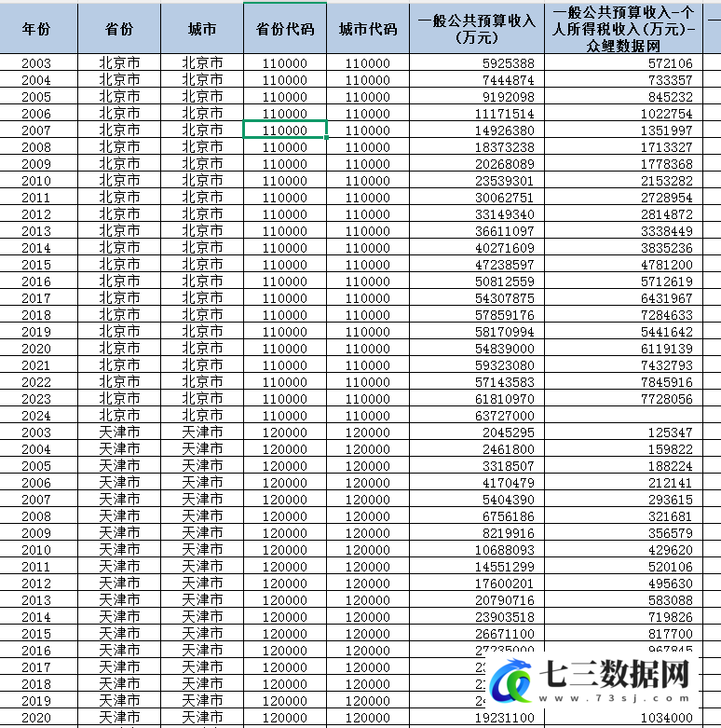Image resolution: width=721 pixels, height=728 pixels.
Task: Click income tax value 572106
Action: click(x=671, y=63)
